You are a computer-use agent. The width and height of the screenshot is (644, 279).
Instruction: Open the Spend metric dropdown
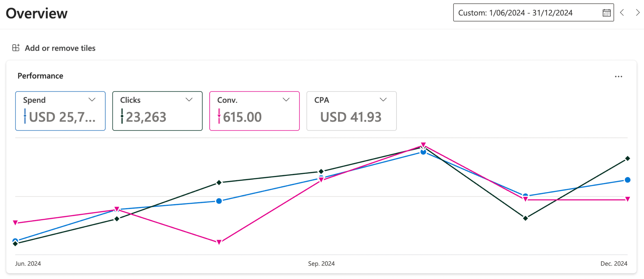point(92,99)
